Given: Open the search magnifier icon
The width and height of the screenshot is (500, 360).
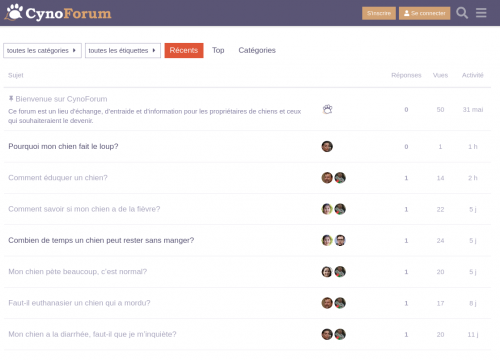Looking at the screenshot, I should [462, 13].
